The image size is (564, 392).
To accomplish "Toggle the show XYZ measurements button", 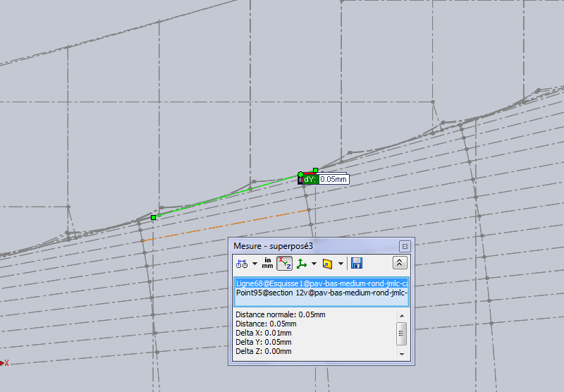I will (x=284, y=263).
